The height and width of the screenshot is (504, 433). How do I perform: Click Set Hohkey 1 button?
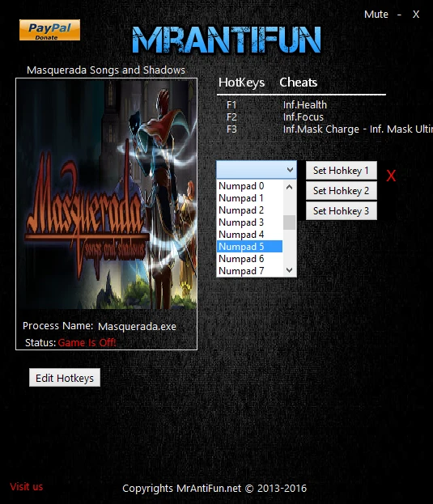tap(341, 171)
